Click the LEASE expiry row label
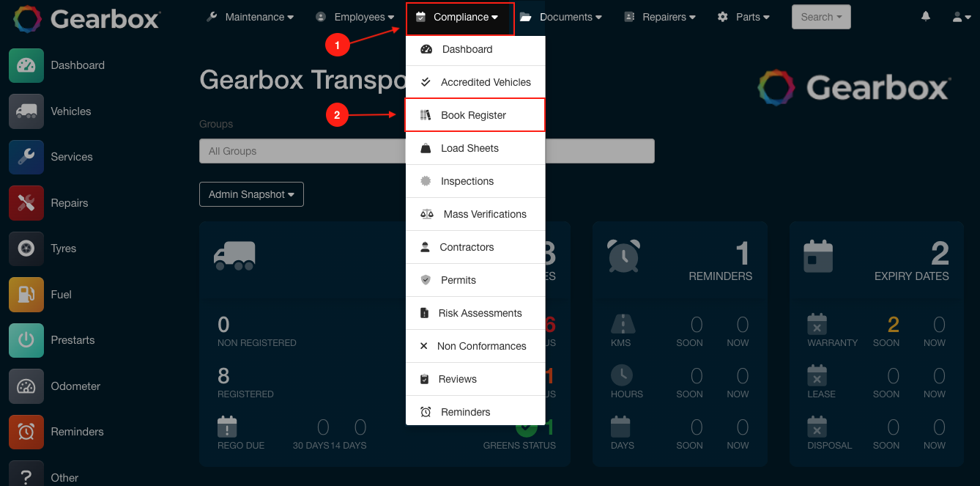 coord(821,394)
